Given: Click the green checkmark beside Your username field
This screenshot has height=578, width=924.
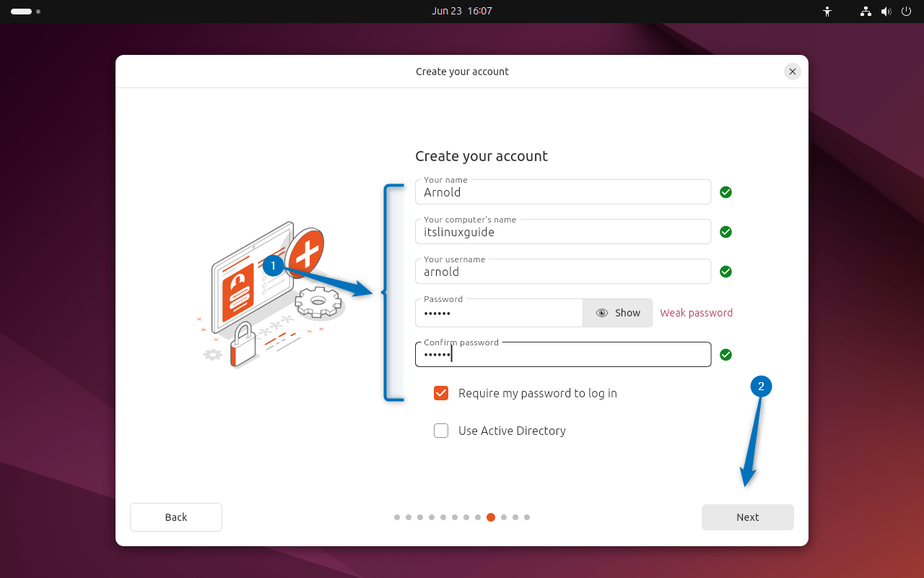Looking at the screenshot, I should pos(725,271).
